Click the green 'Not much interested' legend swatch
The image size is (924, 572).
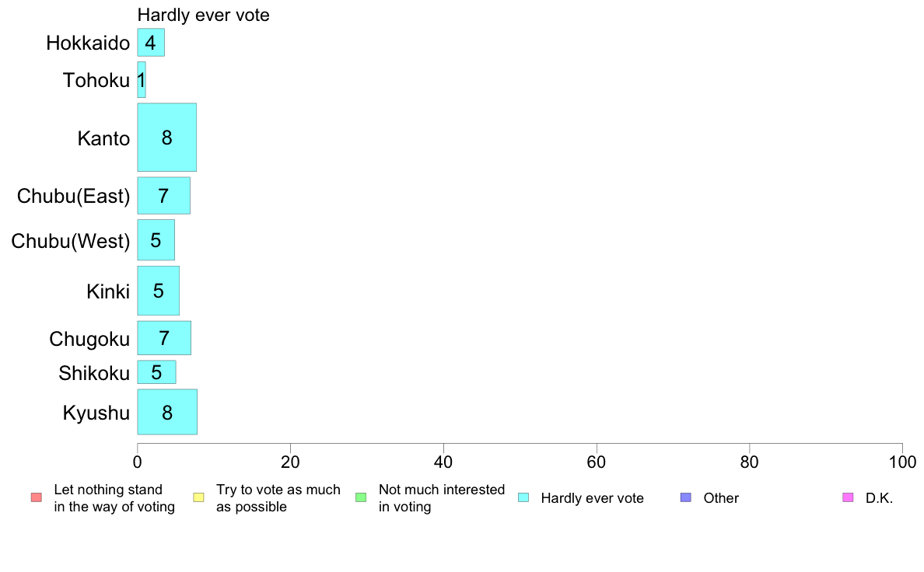coord(360,497)
